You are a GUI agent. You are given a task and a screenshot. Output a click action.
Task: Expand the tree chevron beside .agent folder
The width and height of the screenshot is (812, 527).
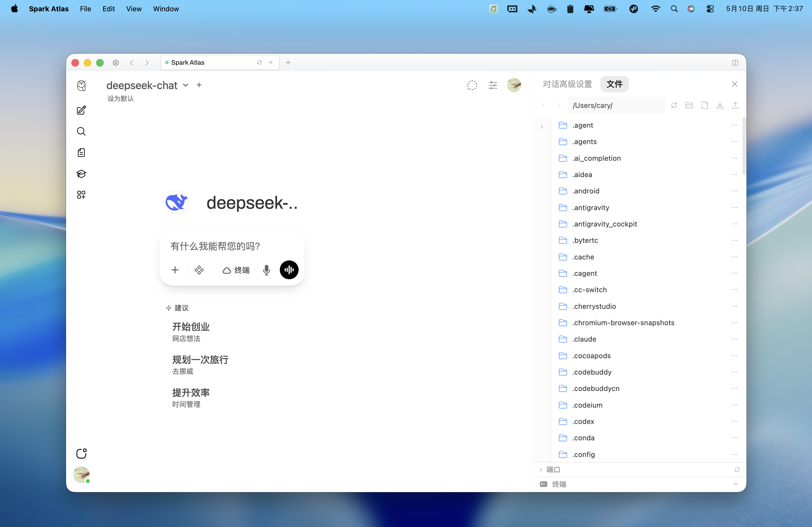(x=542, y=126)
